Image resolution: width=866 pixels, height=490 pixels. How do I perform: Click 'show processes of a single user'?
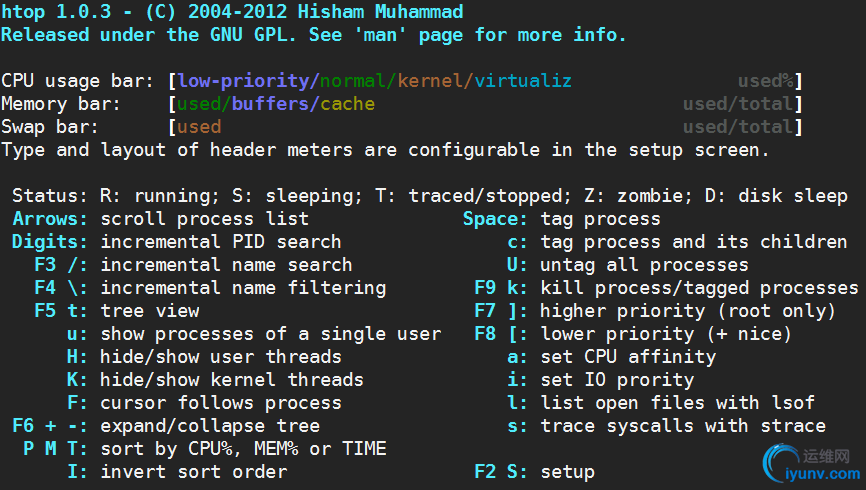271,334
